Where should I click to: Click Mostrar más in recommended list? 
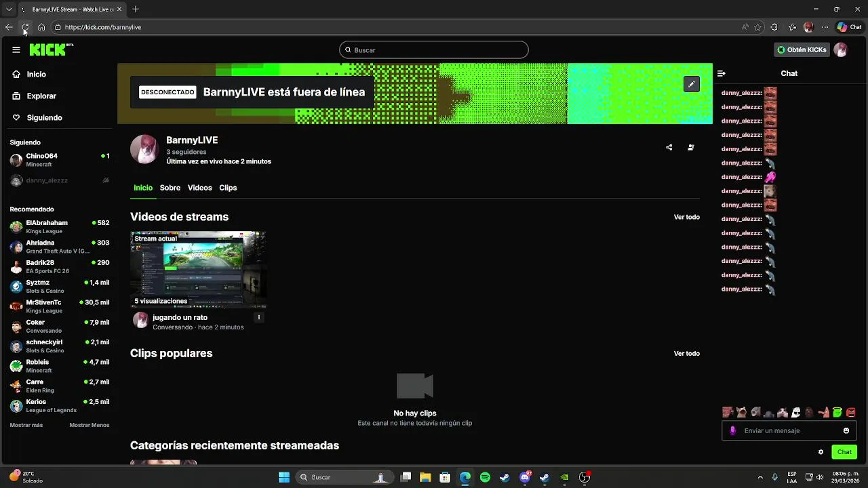[x=26, y=425]
